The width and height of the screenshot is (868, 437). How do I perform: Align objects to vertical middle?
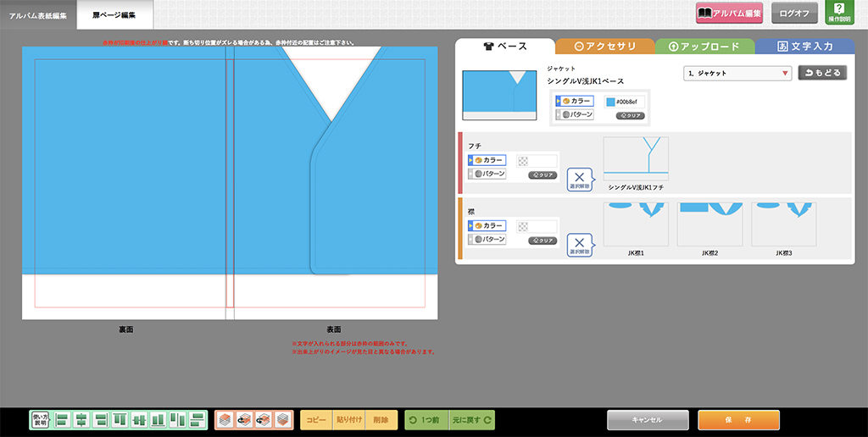pos(140,420)
